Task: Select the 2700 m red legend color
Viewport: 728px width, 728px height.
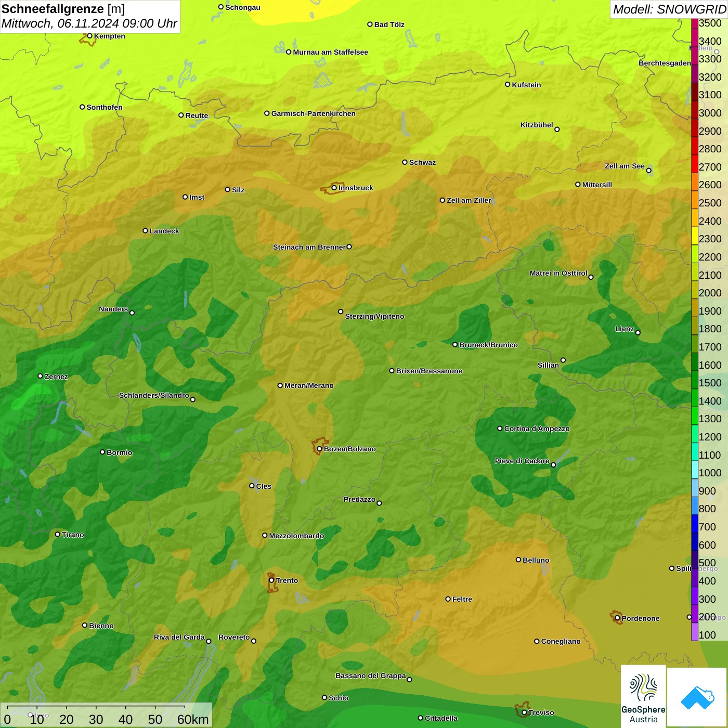Action: 695,164
